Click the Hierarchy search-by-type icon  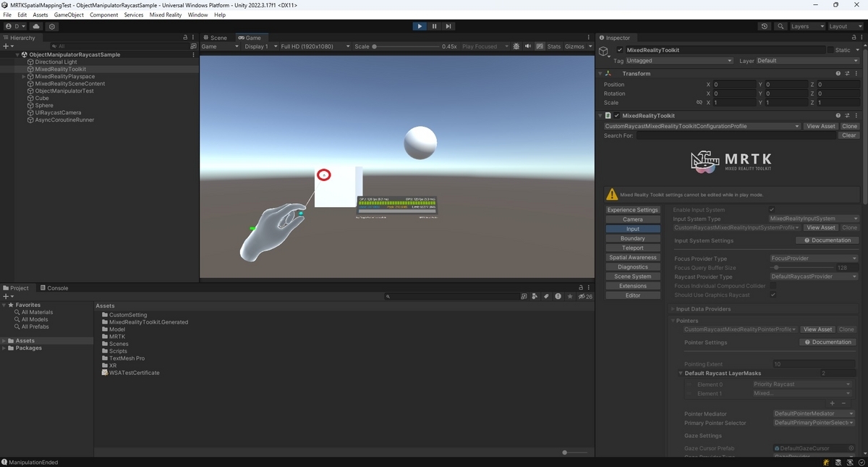click(193, 46)
